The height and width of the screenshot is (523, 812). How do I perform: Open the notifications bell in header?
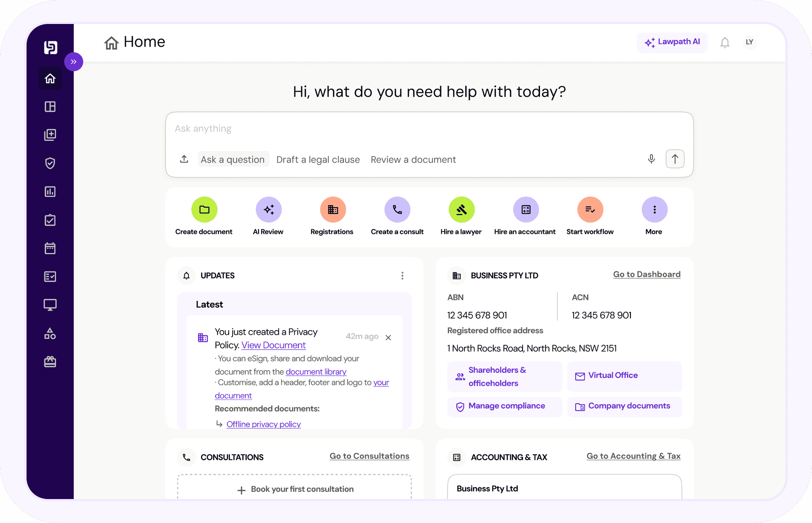click(725, 42)
